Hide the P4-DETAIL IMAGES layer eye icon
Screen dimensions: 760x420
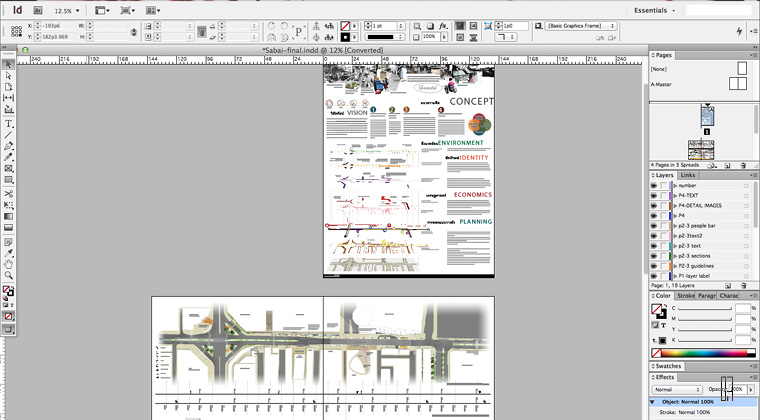[654, 206]
